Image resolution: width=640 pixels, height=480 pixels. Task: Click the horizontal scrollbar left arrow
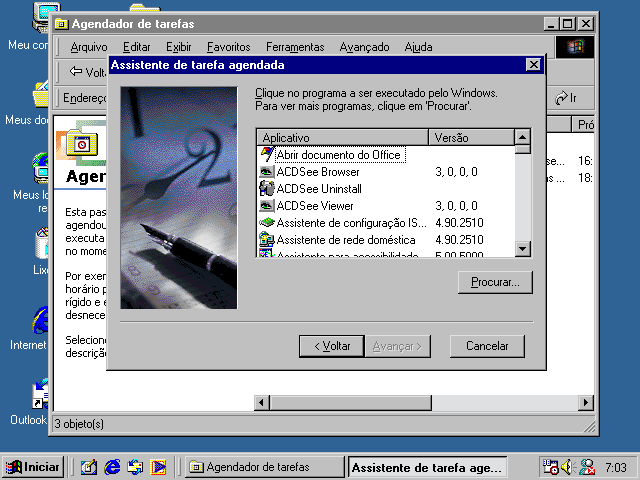[261, 403]
